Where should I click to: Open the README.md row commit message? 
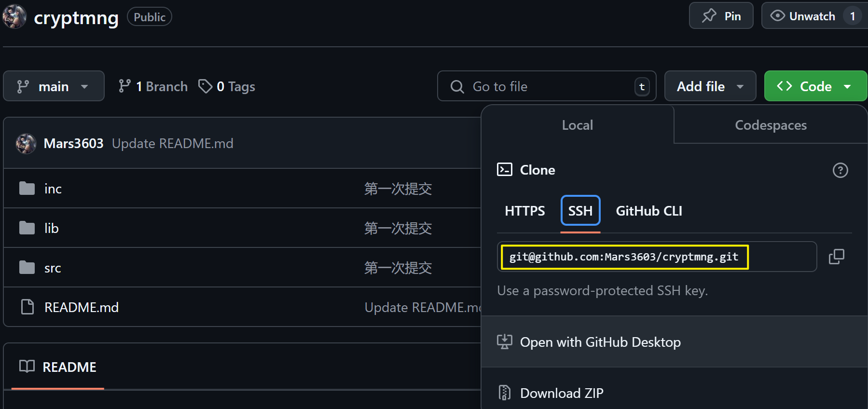(x=423, y=307)
